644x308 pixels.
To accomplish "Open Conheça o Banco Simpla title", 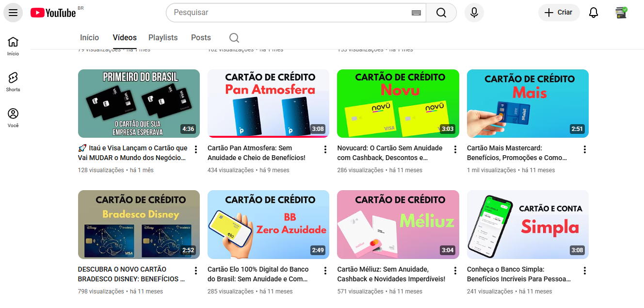I will pyautogui.click(x=519, y=274).
